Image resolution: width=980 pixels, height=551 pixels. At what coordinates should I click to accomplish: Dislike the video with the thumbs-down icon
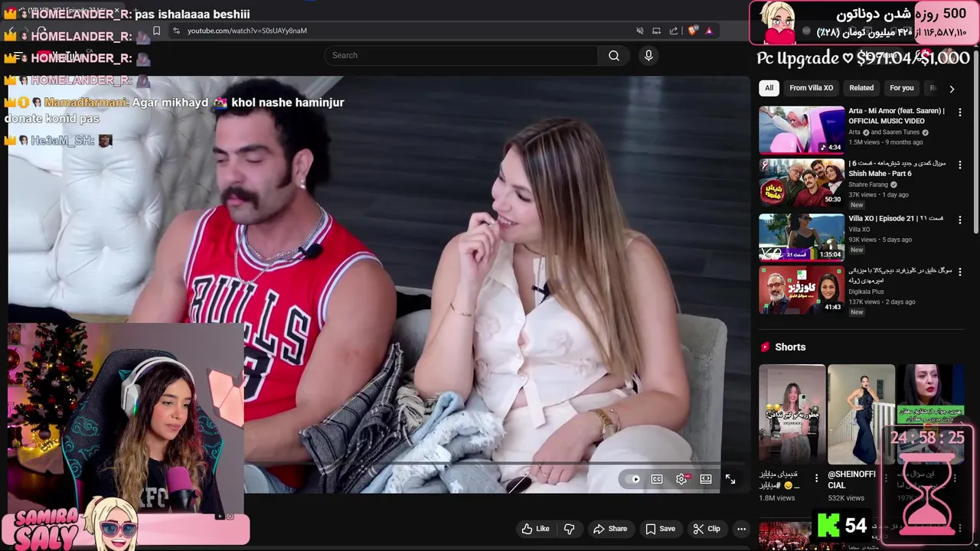569,529
